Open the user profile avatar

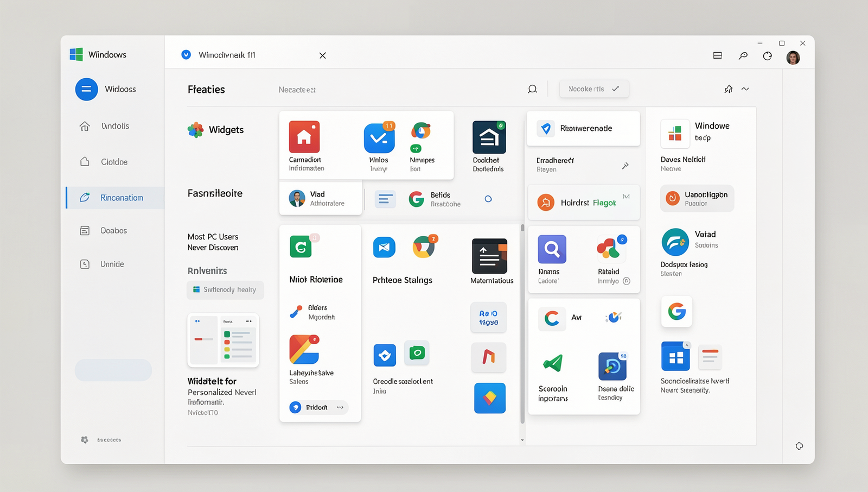tap(793, 58)
